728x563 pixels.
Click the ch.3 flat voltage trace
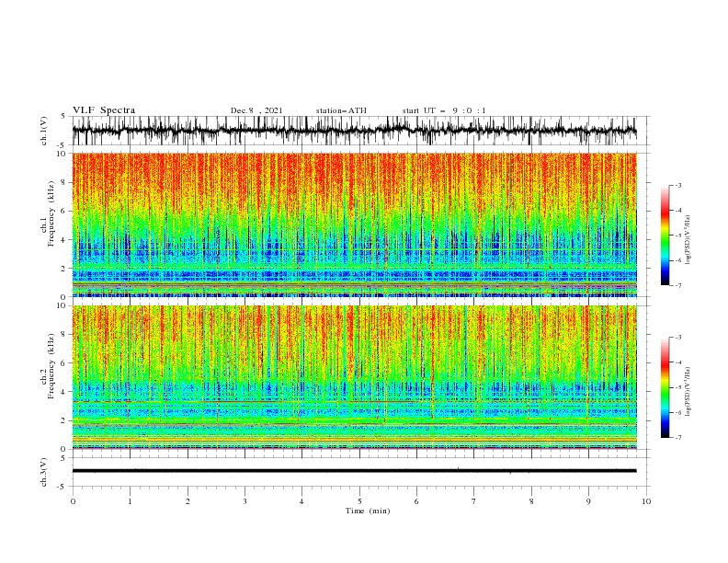point(354,471)
